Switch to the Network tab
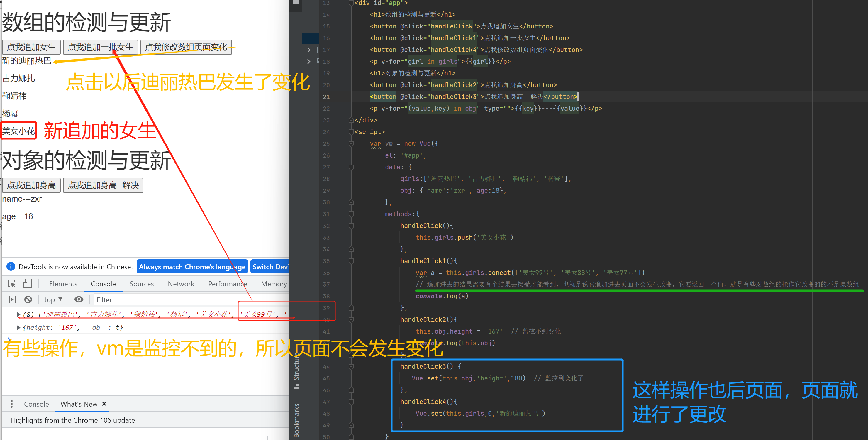Viewport: 868px width, 440px height. click(x=181, y=284)
